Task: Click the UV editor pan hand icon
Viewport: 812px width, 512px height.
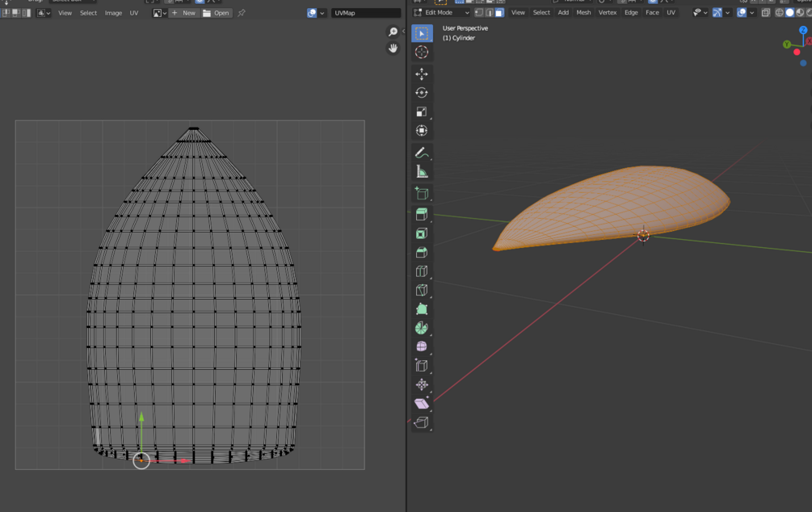Action: pyautogui.click(x=393, y=48)
